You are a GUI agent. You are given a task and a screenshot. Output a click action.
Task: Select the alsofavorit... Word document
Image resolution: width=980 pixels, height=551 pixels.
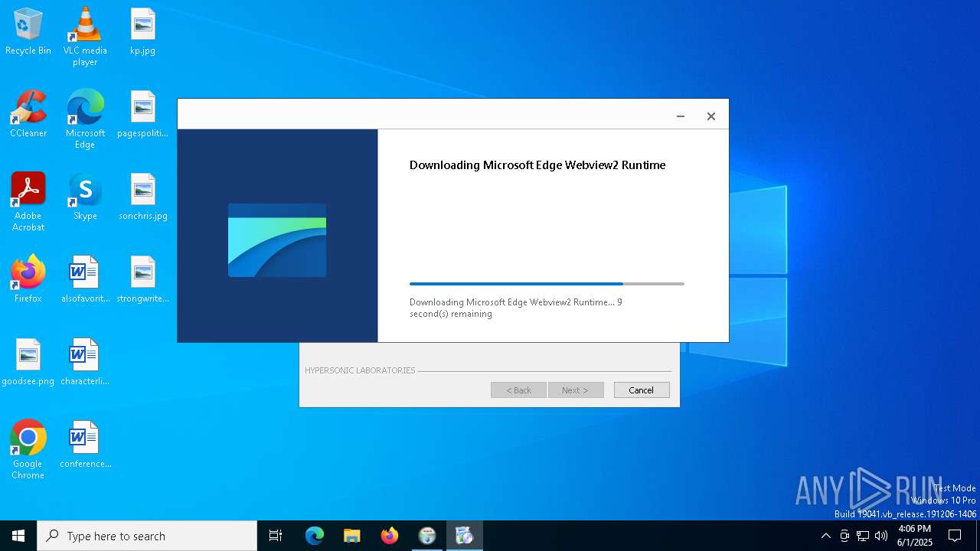[x=85, y=280]
